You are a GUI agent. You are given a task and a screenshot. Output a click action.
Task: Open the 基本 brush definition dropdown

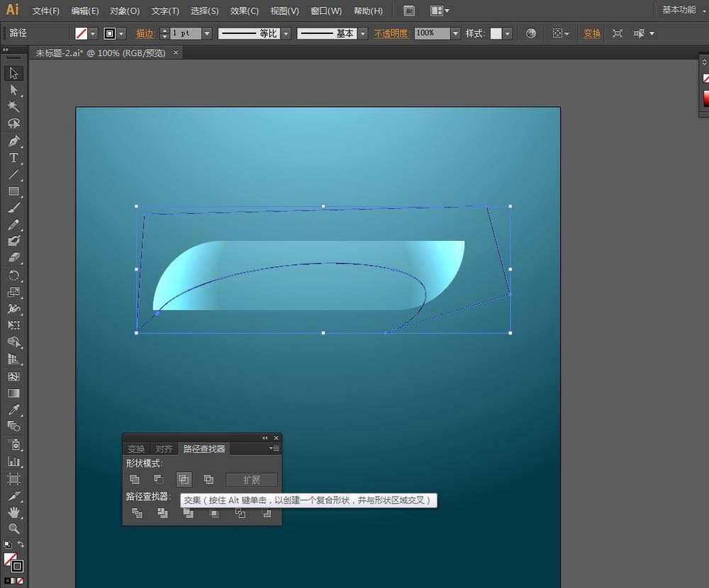362,33
